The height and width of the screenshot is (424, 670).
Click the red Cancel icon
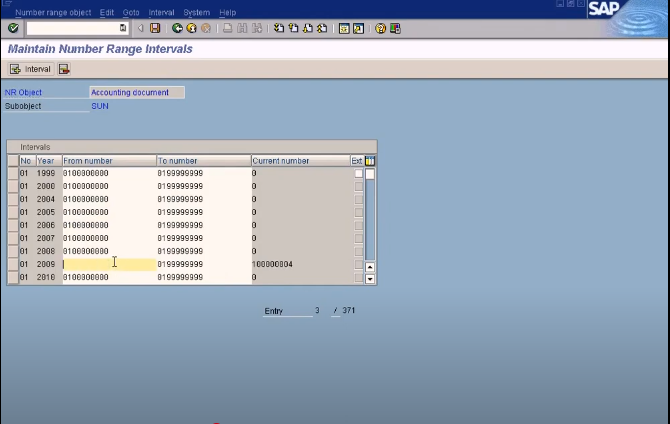[x=206, y=28]
